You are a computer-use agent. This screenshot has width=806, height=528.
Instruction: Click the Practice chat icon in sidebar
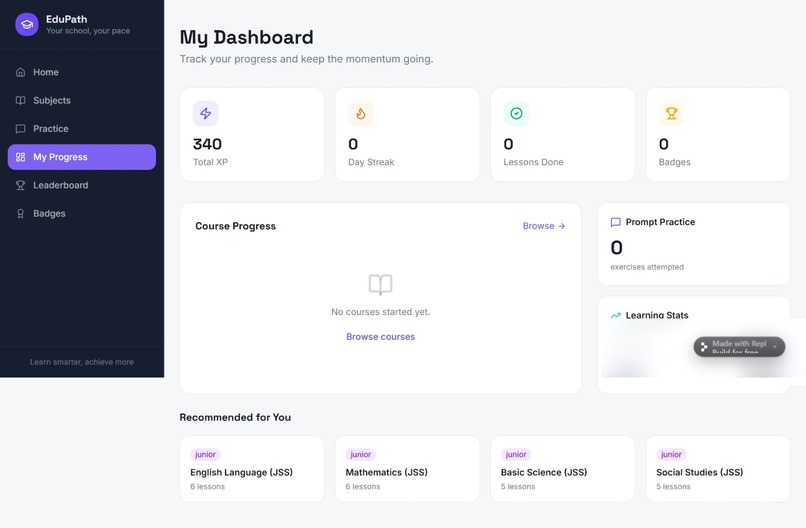pyautogui.click(x=21, y=129)
